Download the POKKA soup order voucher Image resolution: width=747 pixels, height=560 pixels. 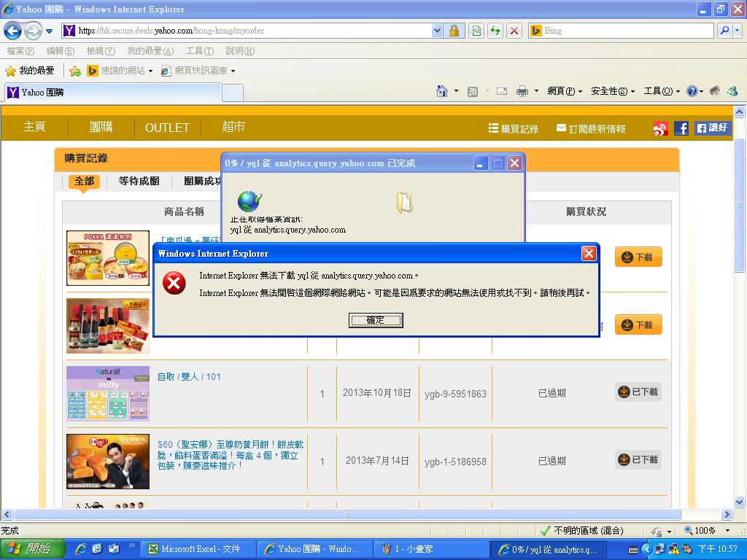[638, 257]
